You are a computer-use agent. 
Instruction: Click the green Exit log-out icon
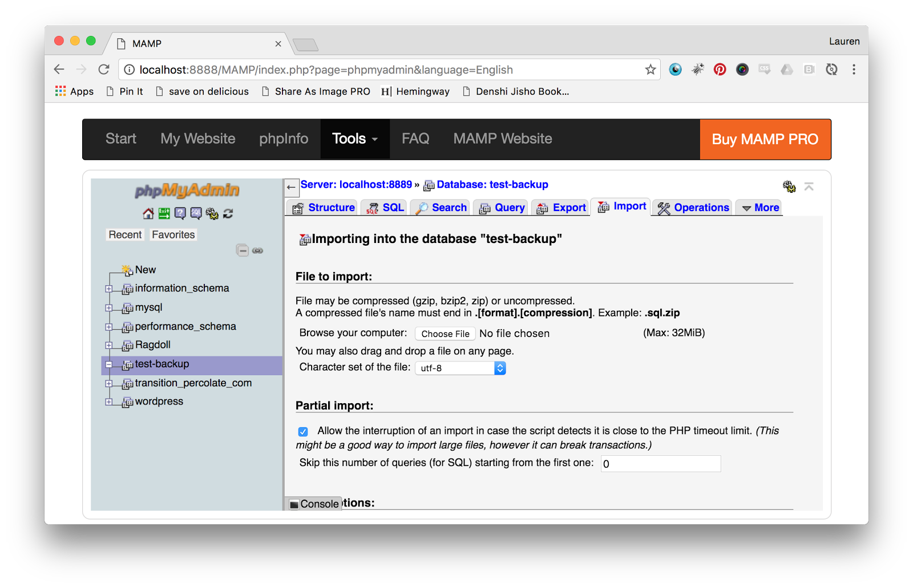click(164, 213)
